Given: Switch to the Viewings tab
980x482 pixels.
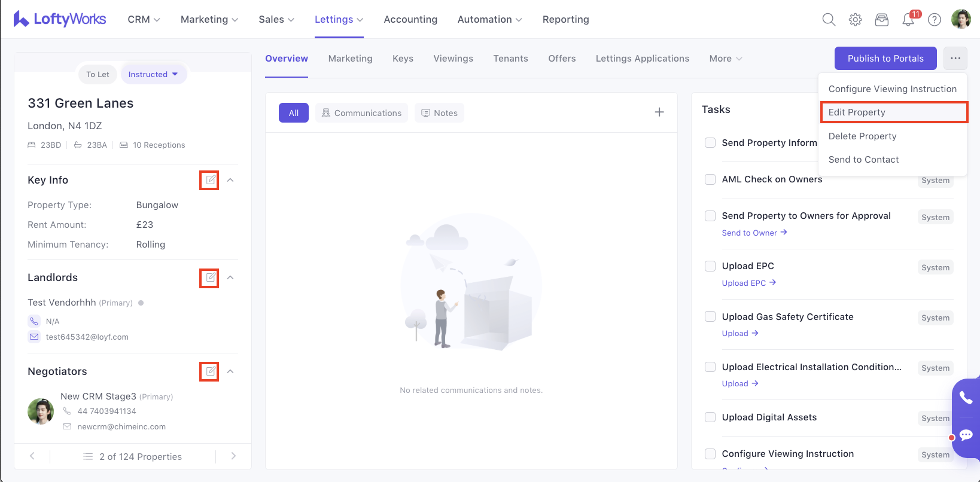Looking at the screenshot, I should coord(453,59).
